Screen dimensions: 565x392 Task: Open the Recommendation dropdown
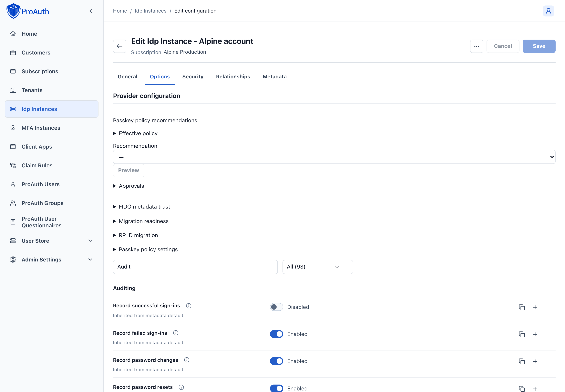point(334,157)
